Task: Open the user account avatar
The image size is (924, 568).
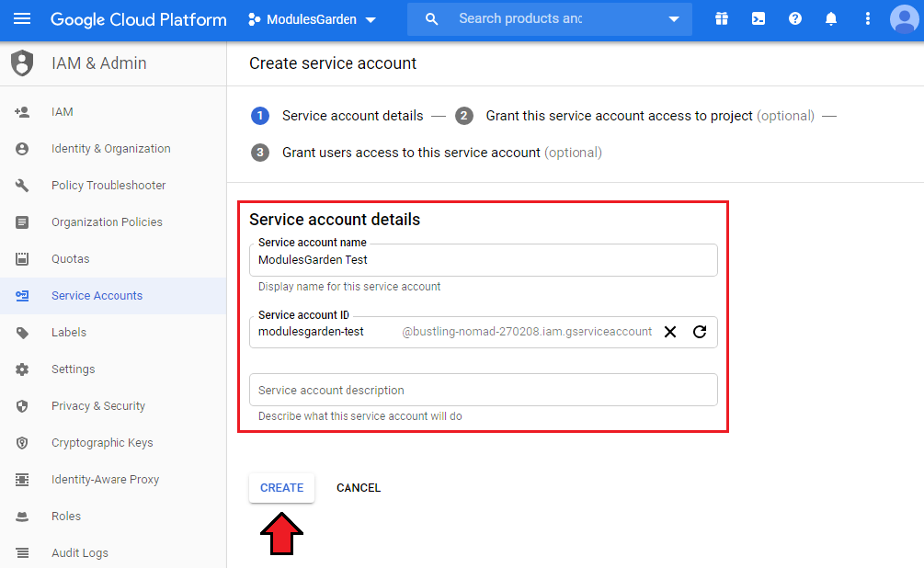Action: pos(904,19)
